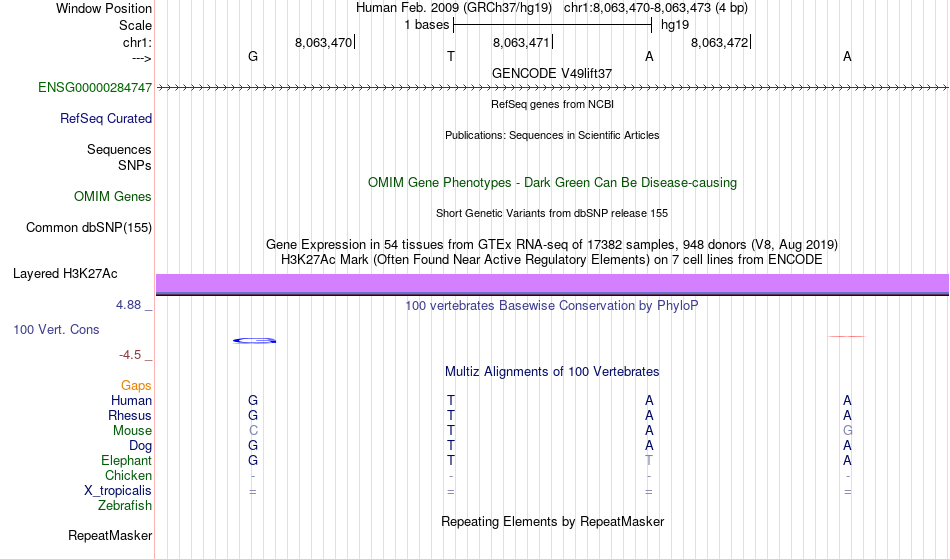Select the Chicken species label
Viewport: 950px width, 559px height.
128,476
